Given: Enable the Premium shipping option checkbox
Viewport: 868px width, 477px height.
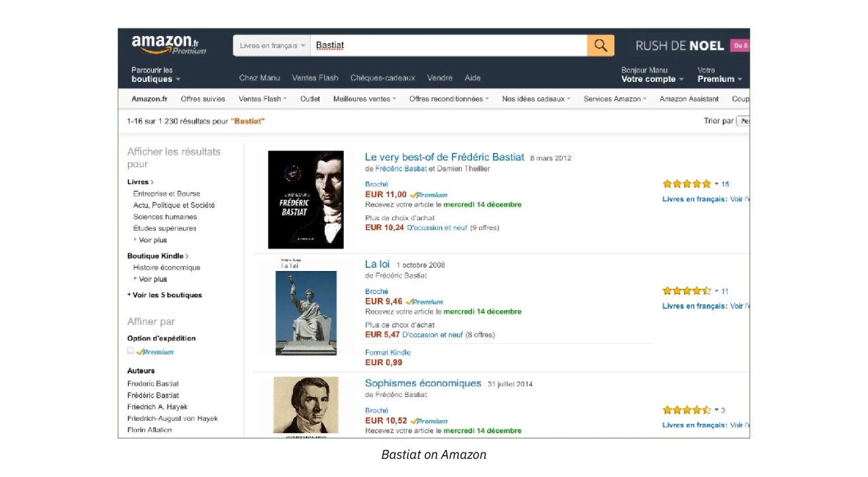Looking at the screenshot, I should click(131, 351).
